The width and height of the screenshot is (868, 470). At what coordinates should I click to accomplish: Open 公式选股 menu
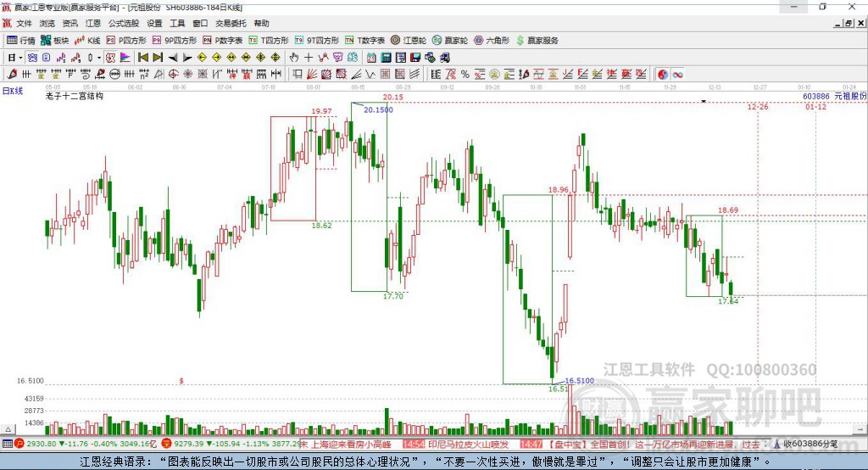[x=124, y=23]
